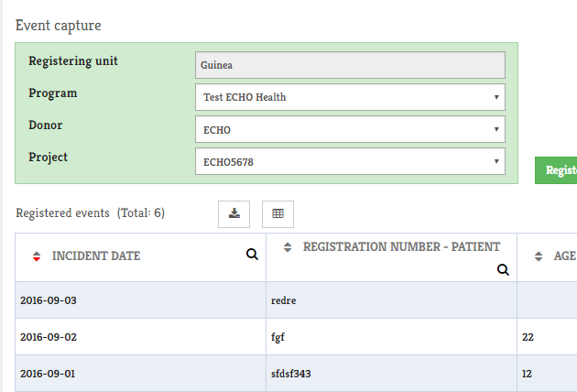The image size is (577, 392).
Task: Expand the Project dropdown showing ECHO5678
Action: [350, 161]
